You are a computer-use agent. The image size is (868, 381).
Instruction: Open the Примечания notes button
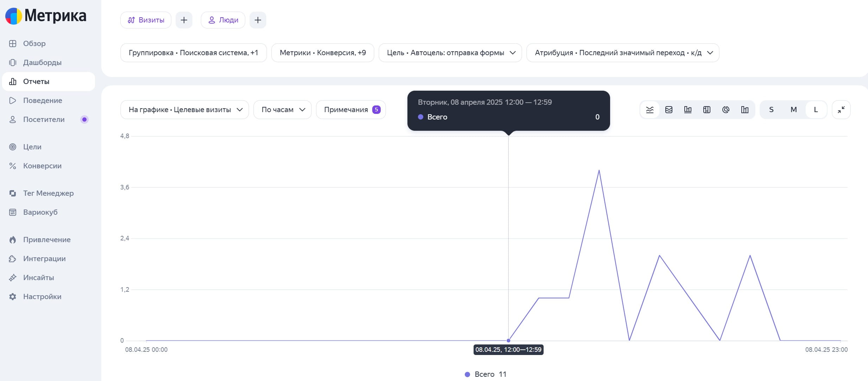pos(351,110)
